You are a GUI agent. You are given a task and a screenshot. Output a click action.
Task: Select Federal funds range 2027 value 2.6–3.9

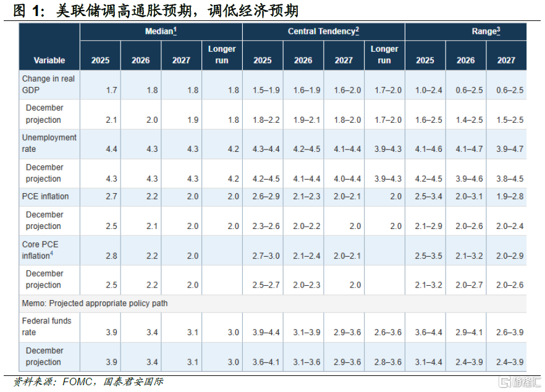pos(510,333)
